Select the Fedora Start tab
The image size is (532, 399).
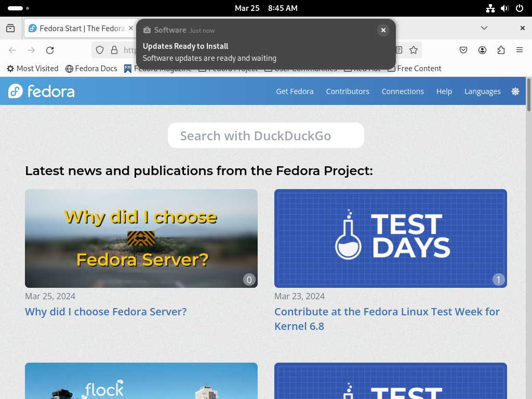[x=82, y=28]
